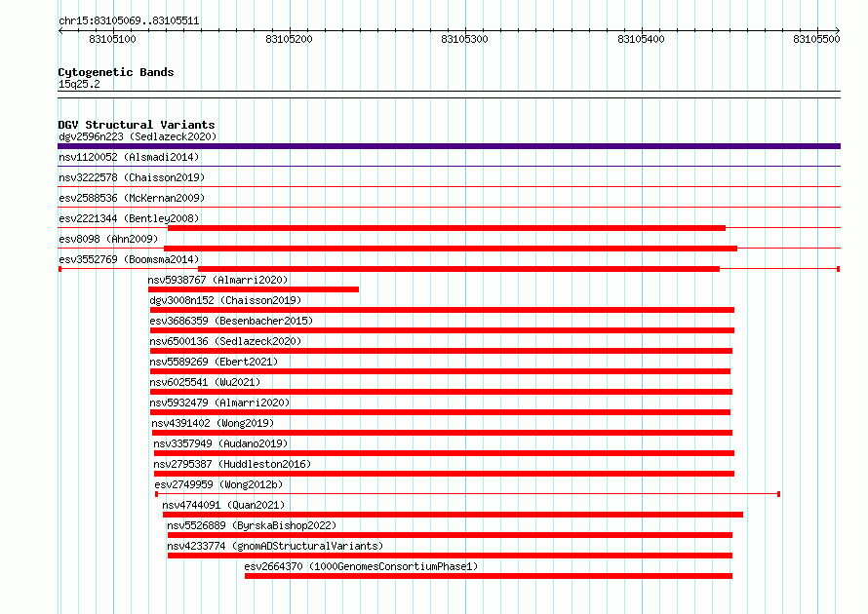Open the esv2588536 (McKernan2009) variant label

coord(132,198)
